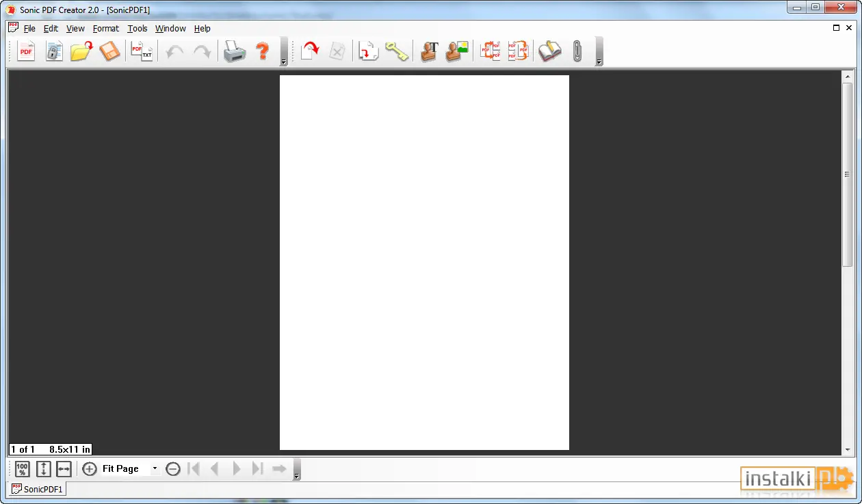Click the vertical scrollbar thumb
Image resolution: width=862 pixels, height=504 pixels.
pos(848,174)
